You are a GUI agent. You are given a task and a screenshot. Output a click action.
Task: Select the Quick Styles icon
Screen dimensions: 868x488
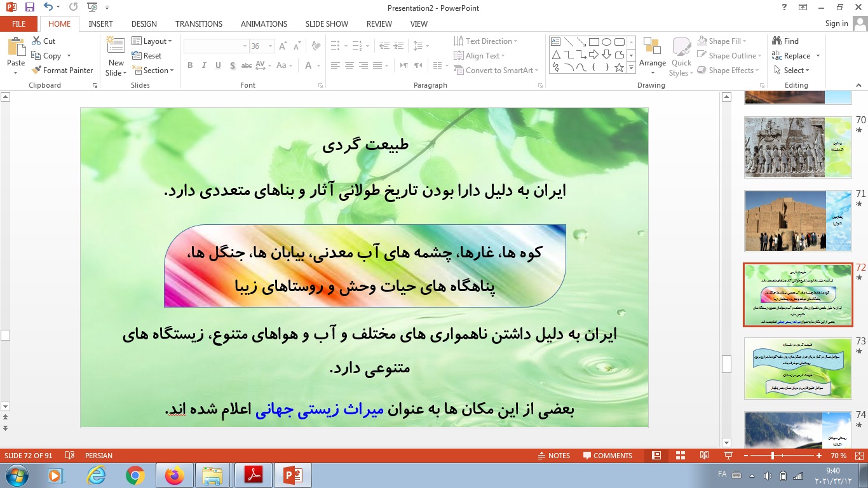pos(681,55)
